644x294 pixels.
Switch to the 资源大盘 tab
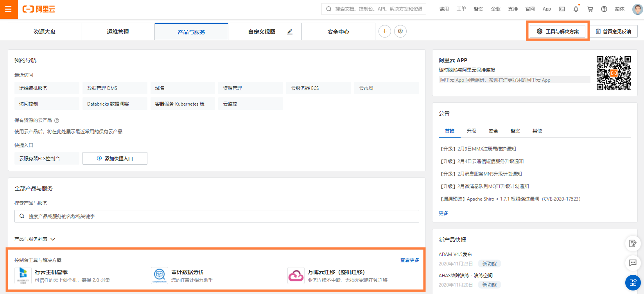45,32
